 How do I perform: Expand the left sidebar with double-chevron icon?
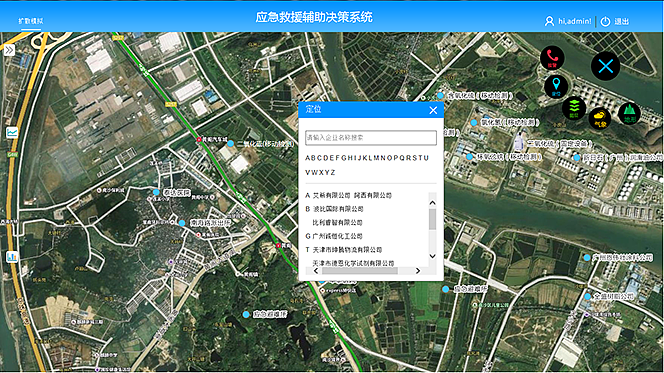click(x=9, y=50)
